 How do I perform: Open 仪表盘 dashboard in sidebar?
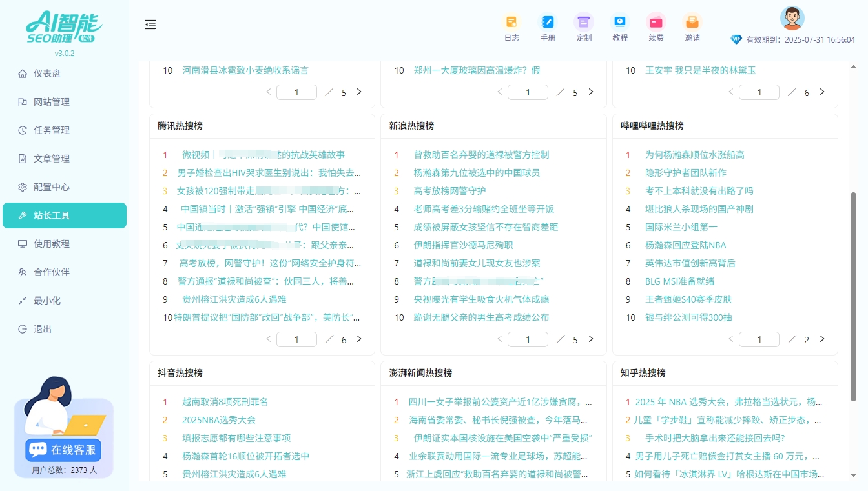[65, 74]
